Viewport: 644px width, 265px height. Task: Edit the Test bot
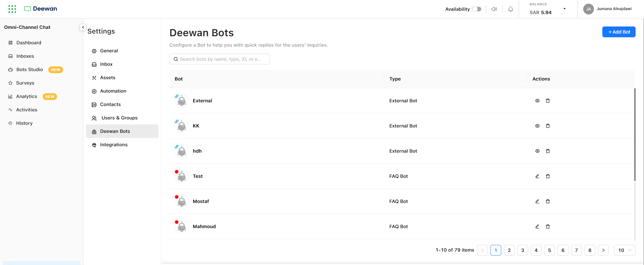537,176
